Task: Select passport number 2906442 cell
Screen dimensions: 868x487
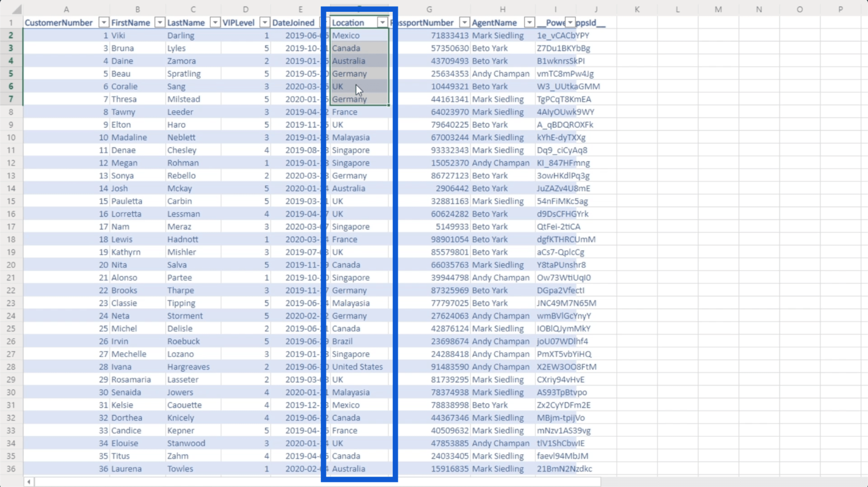Action: (429, 188)
